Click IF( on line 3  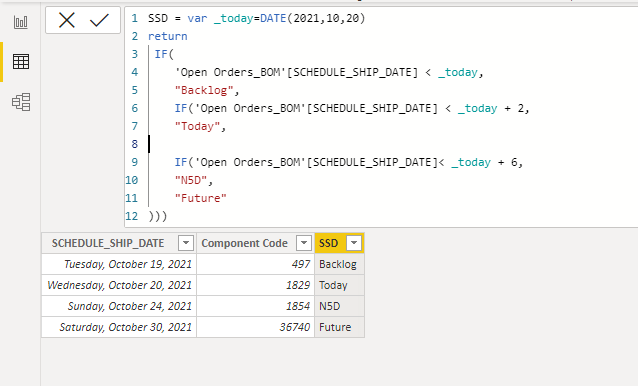[164, 55]
